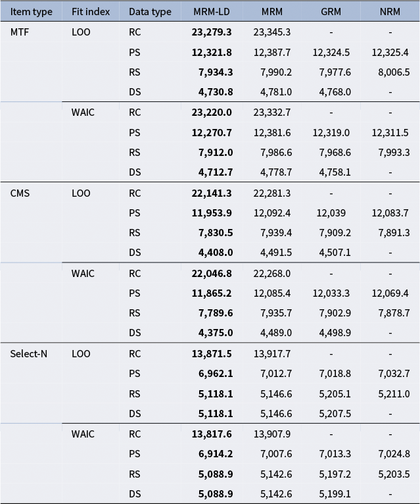Click the Select-N item type label
Screen dimensions: 420x504
click(x=28, y=354)
